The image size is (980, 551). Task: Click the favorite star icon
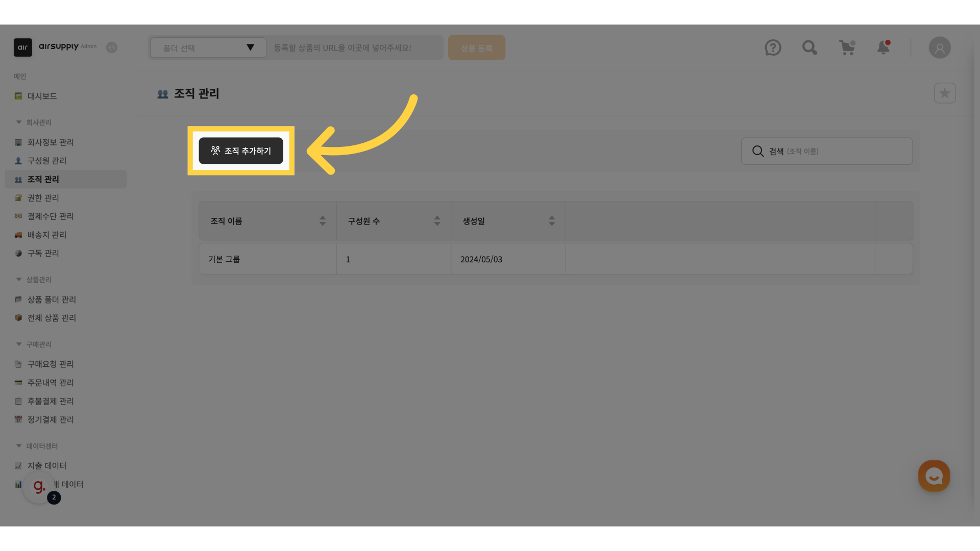pos(944,93)
